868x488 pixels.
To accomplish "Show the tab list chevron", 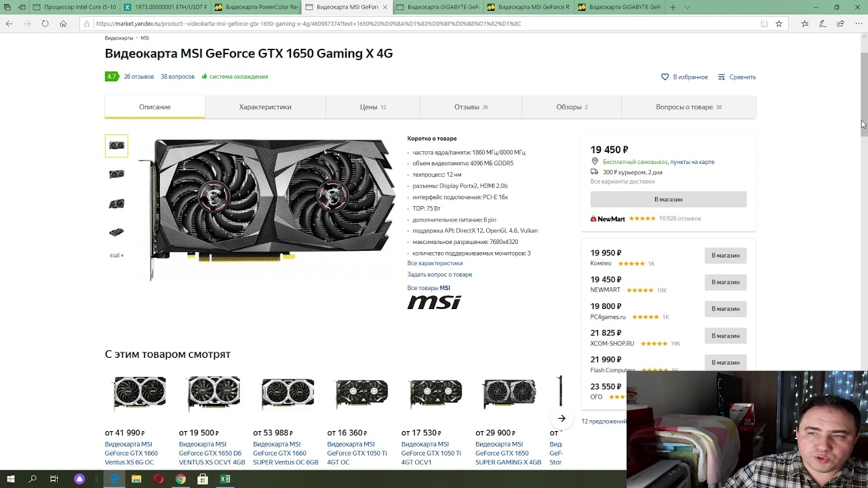I will pyautogui.click(x=687, y=7).
